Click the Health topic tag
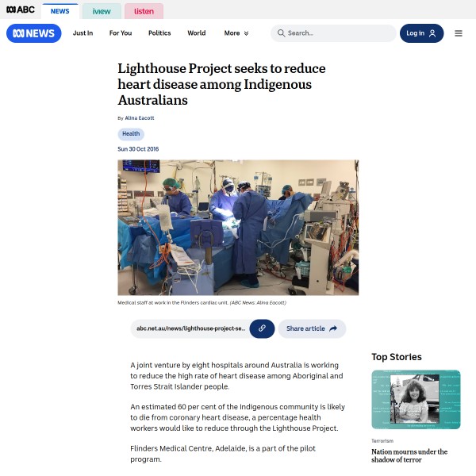The width and height of the screenshot is (476, 476). [131, 134]
